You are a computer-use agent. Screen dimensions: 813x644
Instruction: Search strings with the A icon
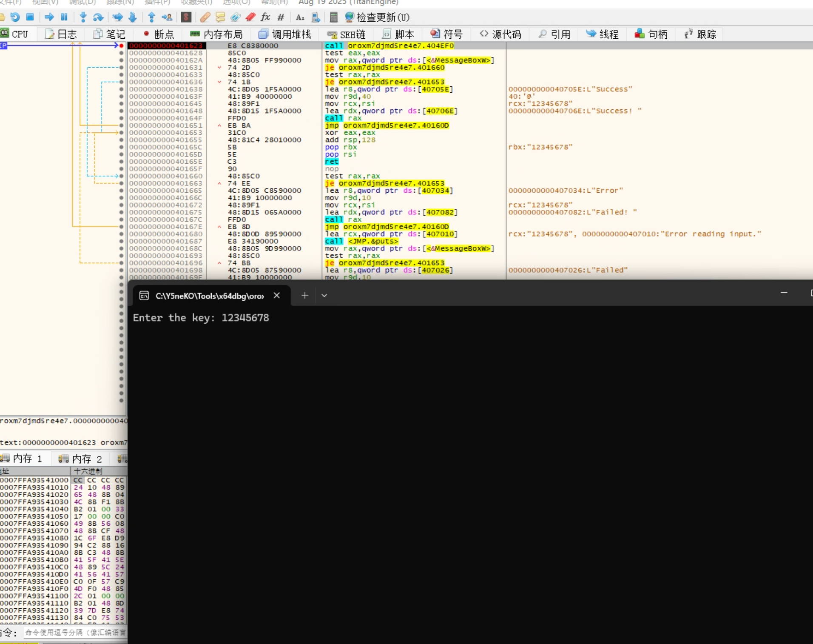tap(300, 17)
